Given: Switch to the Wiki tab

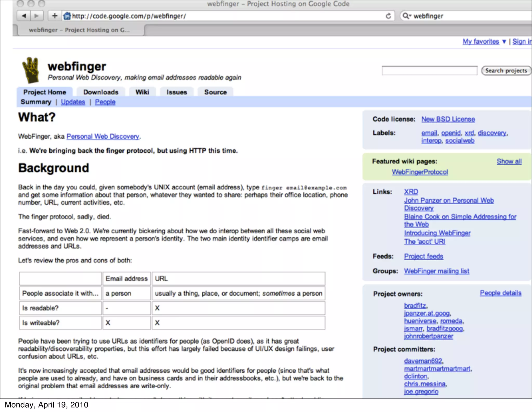Looking at the screenshot, I should point(142,92).
